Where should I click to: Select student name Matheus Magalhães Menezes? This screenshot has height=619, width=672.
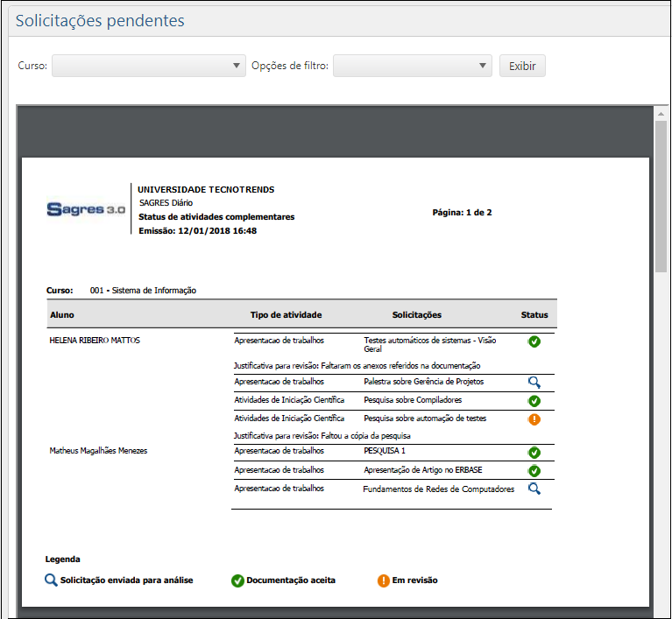click(99, 451)
